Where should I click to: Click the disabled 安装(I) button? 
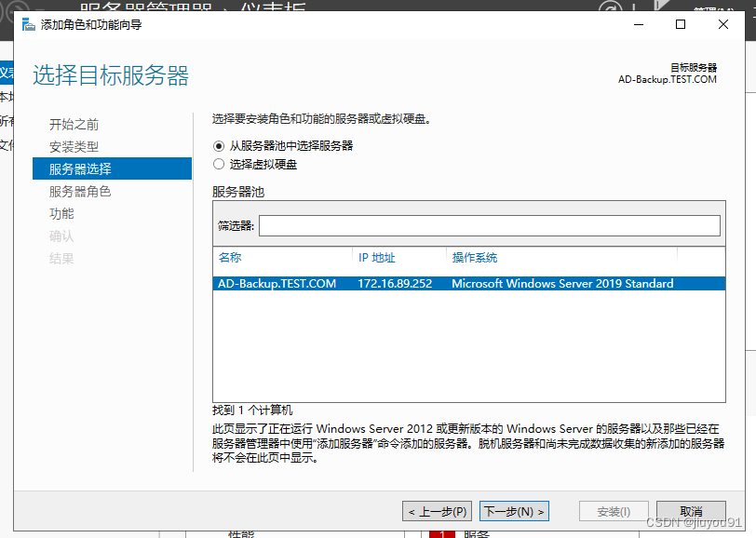[x=614, y=511]
